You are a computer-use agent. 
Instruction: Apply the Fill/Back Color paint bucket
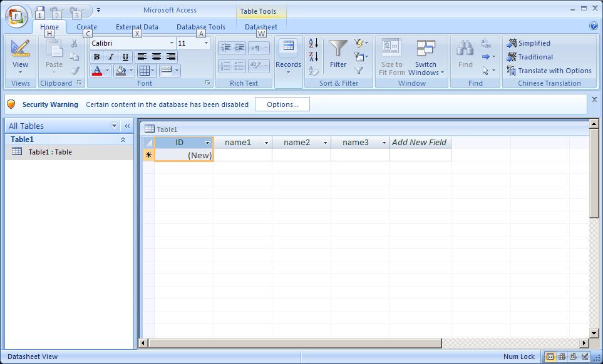tap(121, 70)
